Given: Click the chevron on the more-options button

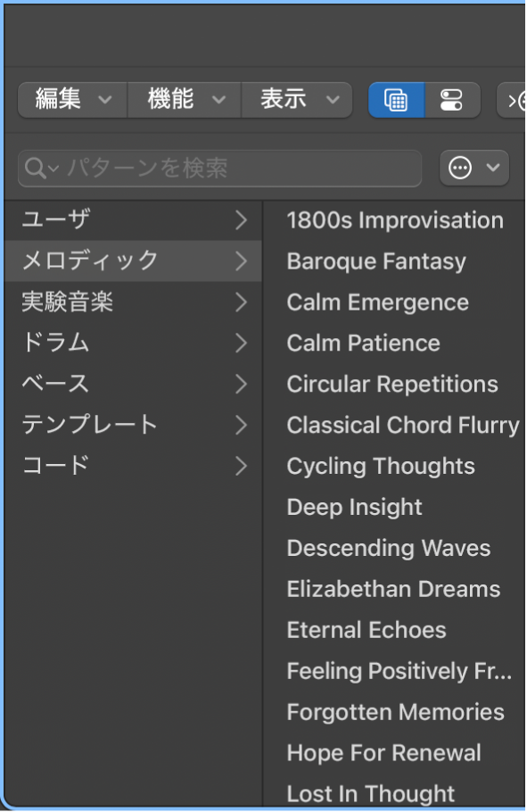Looking at the screenshot, I should click(492, 168).
